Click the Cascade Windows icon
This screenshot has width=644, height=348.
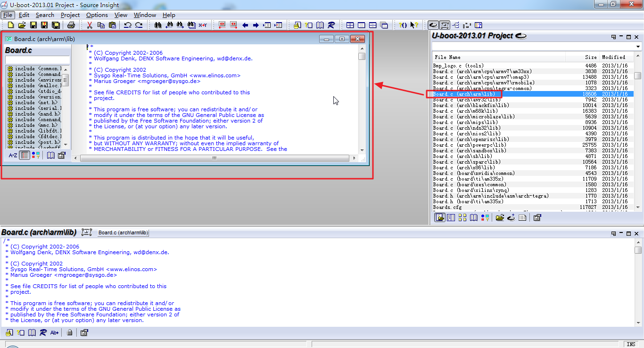384,25
